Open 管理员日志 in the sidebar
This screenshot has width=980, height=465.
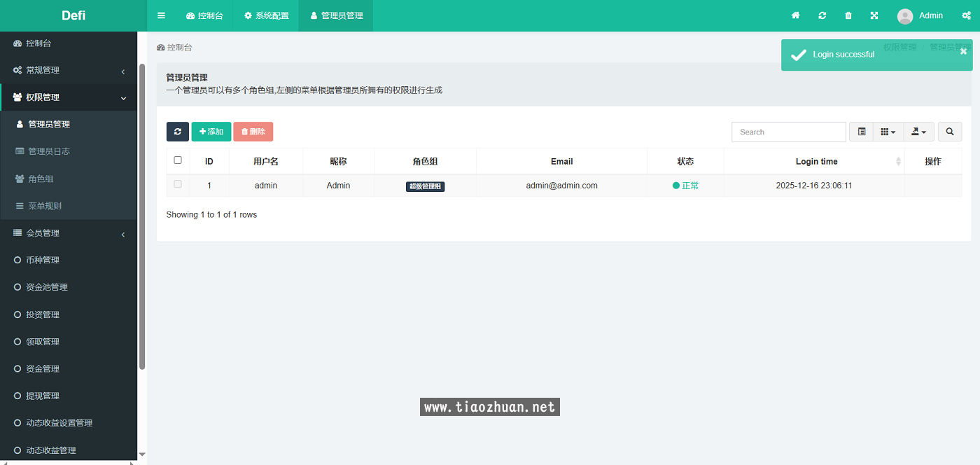coord(49,151)
